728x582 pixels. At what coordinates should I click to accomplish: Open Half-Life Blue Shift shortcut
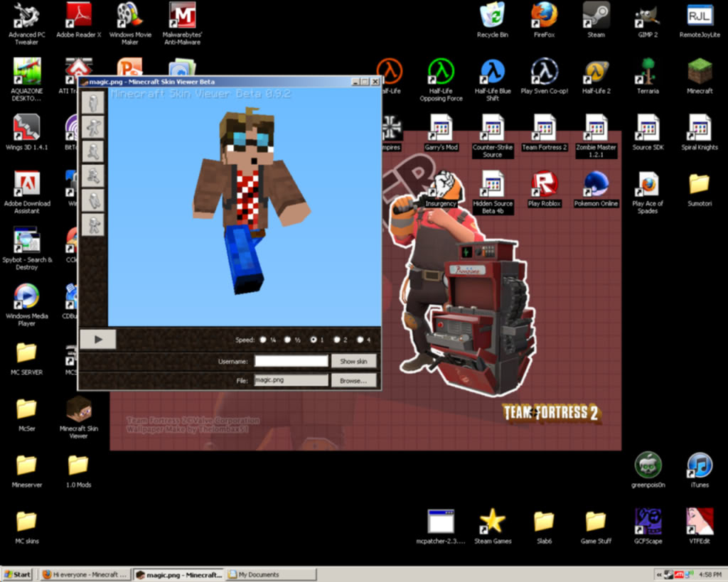point(492,80)
